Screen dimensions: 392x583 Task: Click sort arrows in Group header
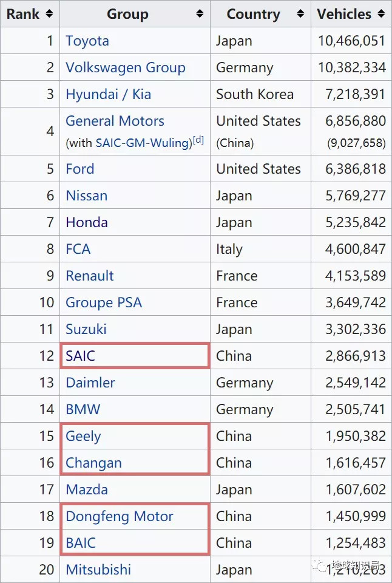[200, 13]
